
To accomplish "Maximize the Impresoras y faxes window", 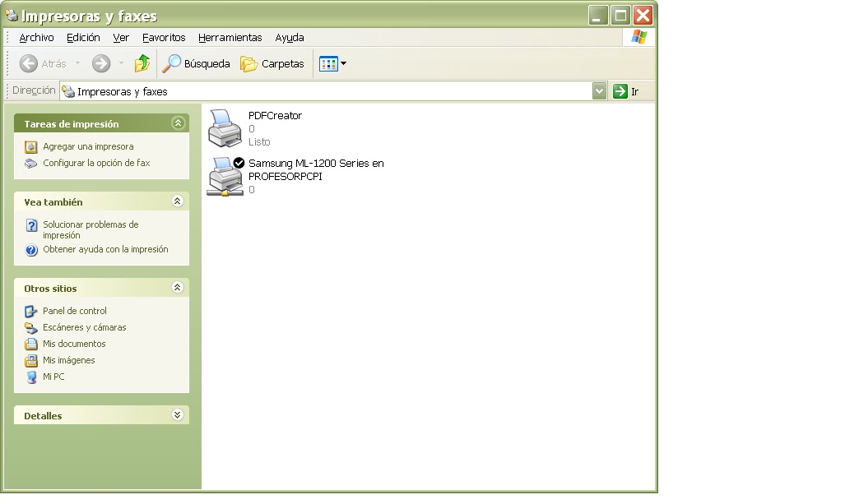I will 620,16.
